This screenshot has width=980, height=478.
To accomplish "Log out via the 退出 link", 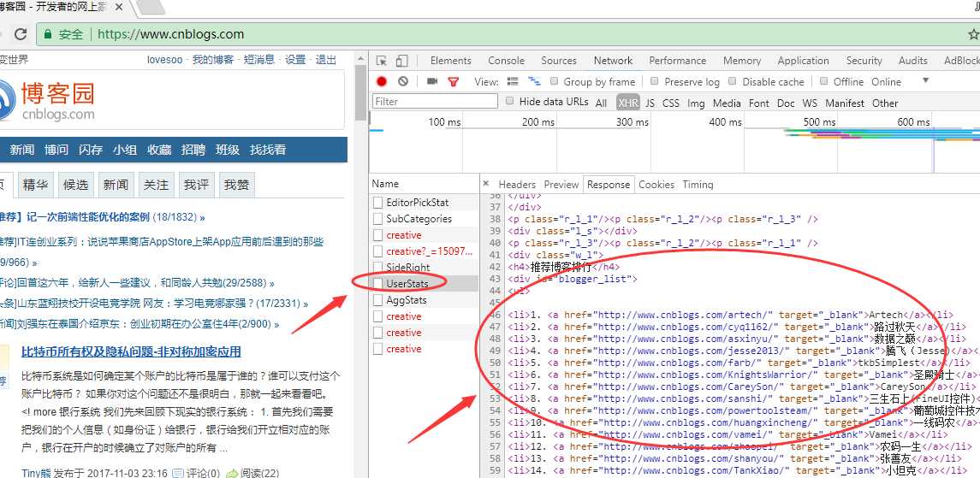I will coord(325,60).
